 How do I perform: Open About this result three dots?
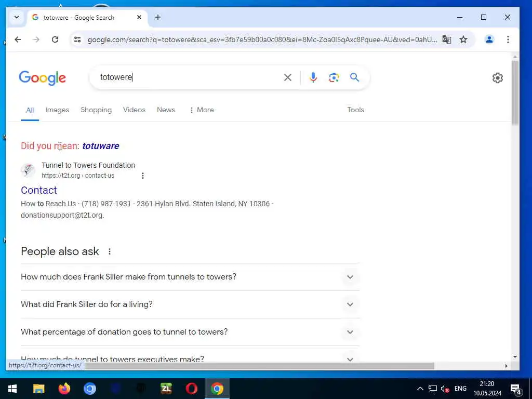click(143, 176)
